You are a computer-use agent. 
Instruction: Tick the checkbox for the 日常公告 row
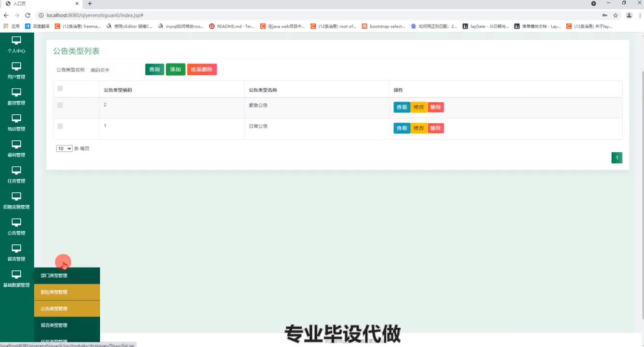tap(60, 126)
